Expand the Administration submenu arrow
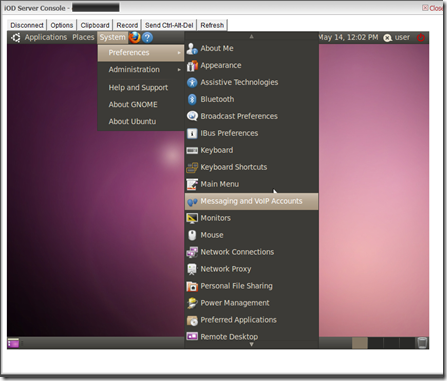447x381 pixels. click(x=179, y=70)
